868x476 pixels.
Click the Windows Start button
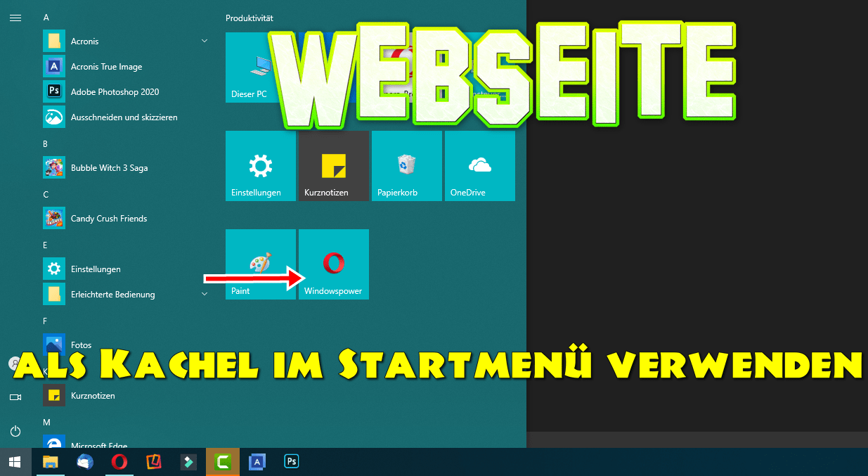(x=15, y=462)
